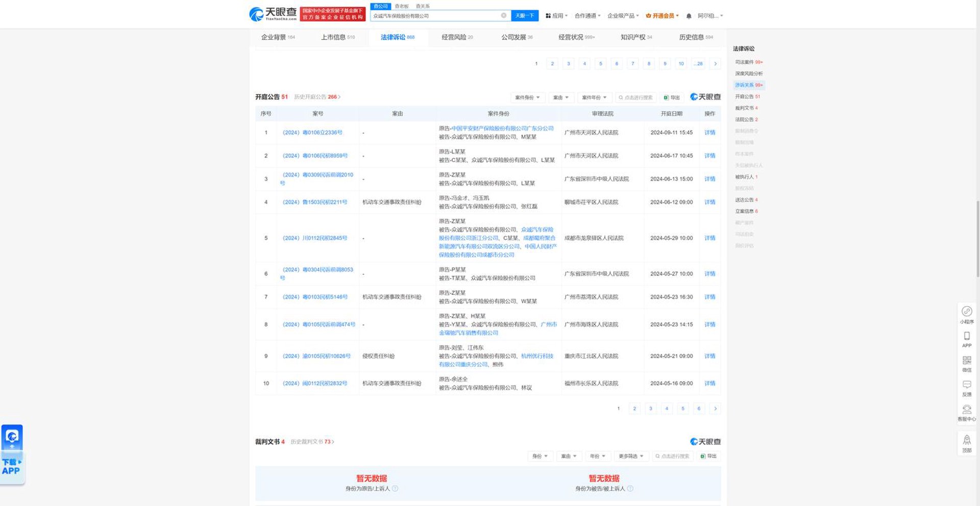The width and height of the screenshot is (980, 506).
Task: Open the APP phone icon in the right floating bar
Action: pos(967,339)
